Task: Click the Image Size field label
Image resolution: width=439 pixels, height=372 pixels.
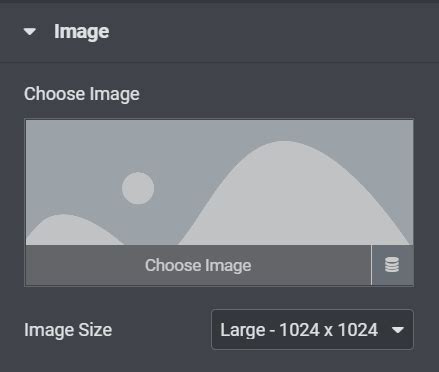Action: click(x=68, y=330)
